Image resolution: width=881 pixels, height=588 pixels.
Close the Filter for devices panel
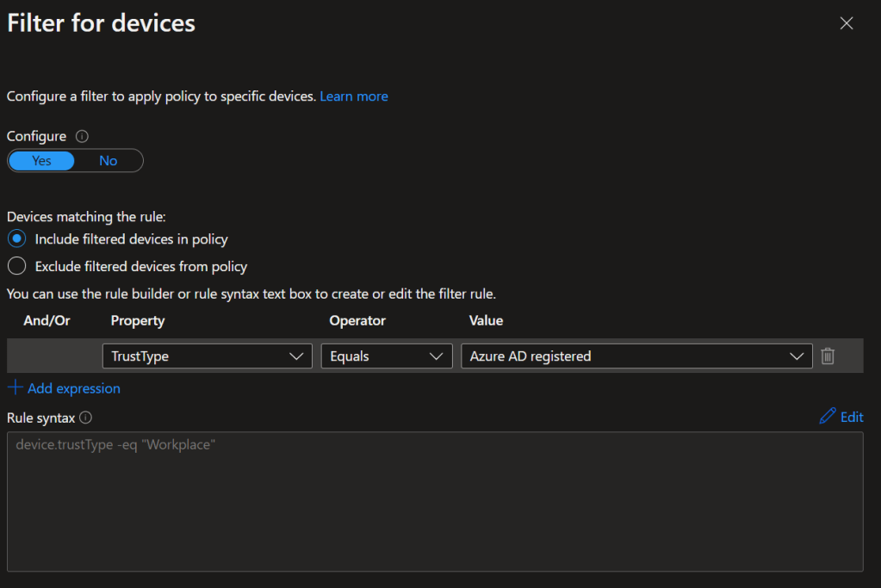coord(846,23)
